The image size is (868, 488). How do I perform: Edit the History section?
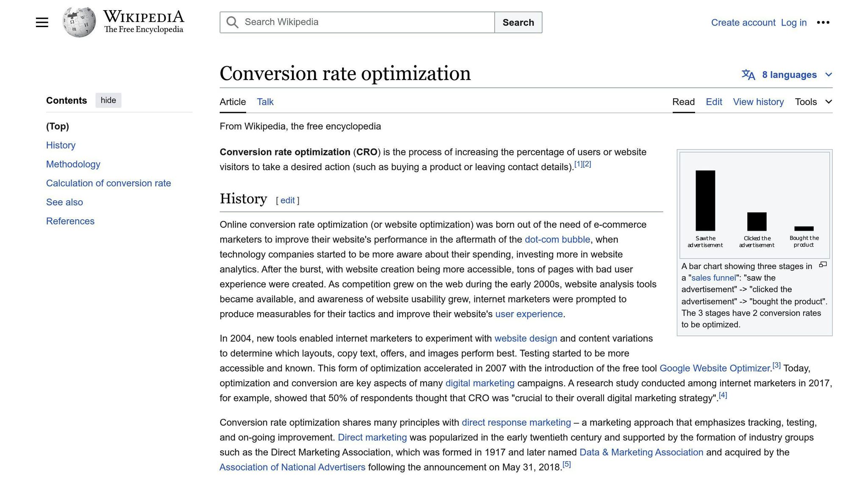pyautogui.click(x=287, y=200)
